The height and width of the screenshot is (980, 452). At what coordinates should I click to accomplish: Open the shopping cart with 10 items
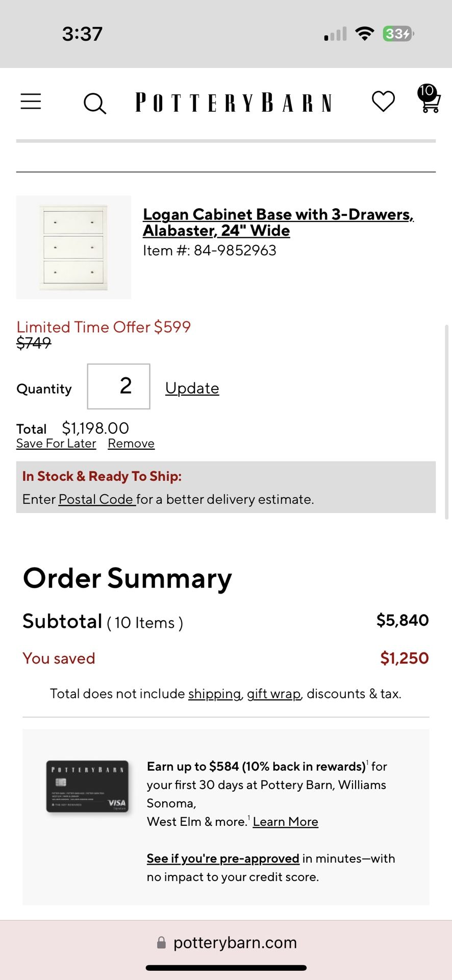[428, 102]
